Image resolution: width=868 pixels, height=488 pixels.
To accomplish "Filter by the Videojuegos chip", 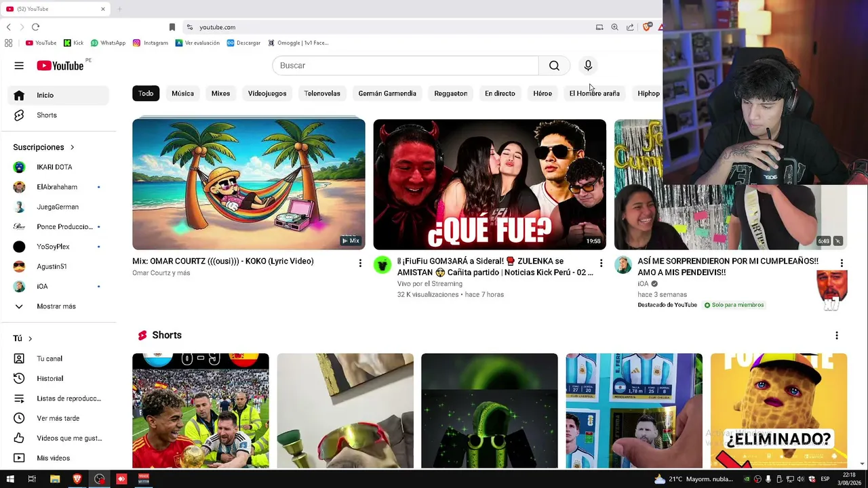I will pyautogui.click(x=267, y=94).
